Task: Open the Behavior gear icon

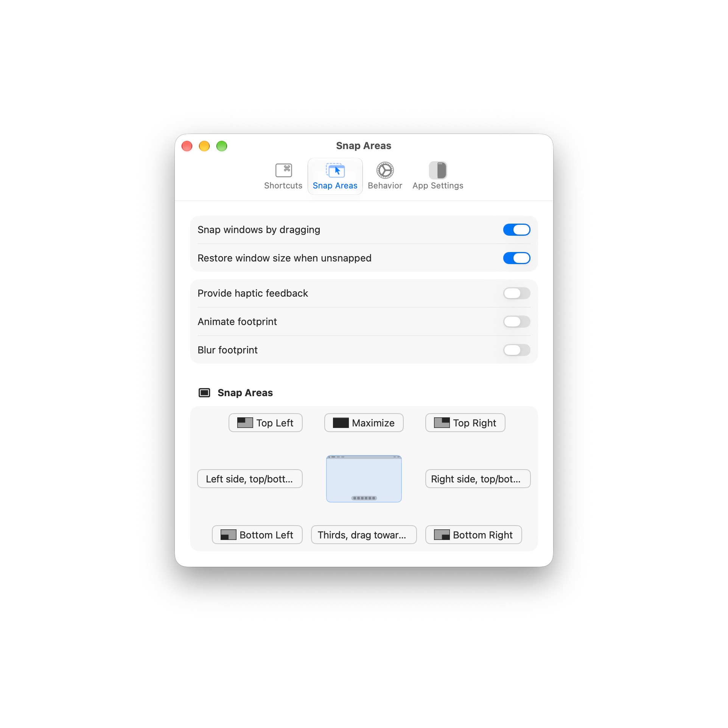Action: (385, 170)
